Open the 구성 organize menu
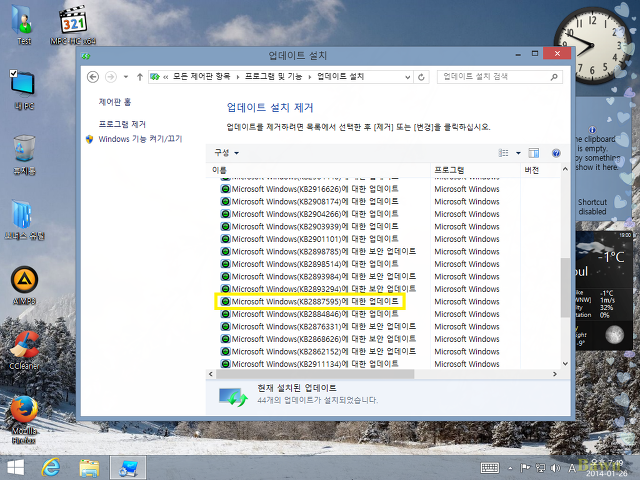Screen dimensions: 640x480 (x=227, y=153)
